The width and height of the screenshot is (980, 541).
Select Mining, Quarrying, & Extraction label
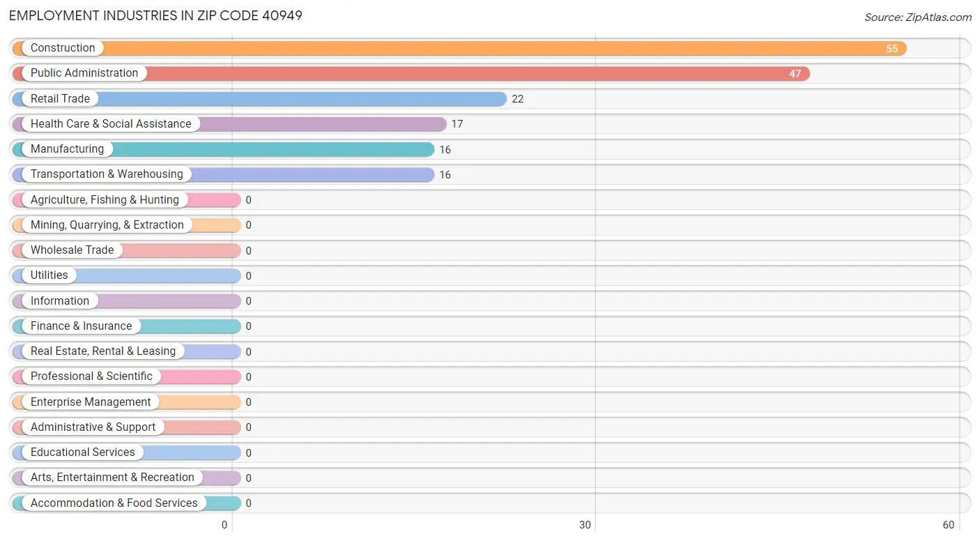(107, 225)
